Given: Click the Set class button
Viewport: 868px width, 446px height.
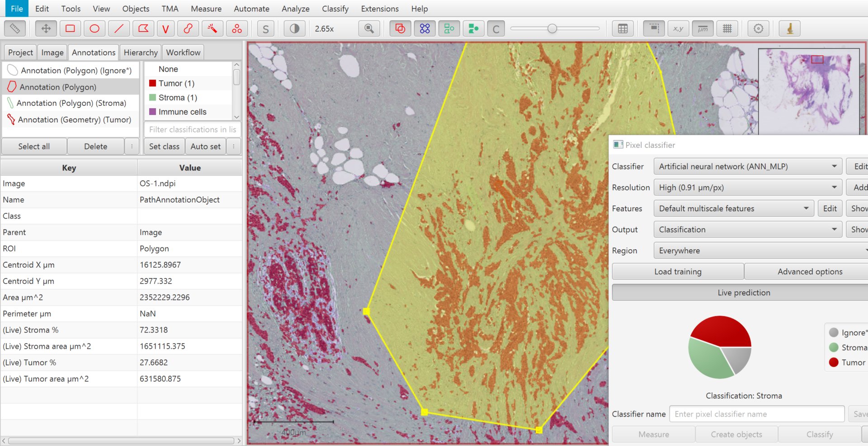Looking at the screenshot, I should pyautogui.click(x=164, y=147).
